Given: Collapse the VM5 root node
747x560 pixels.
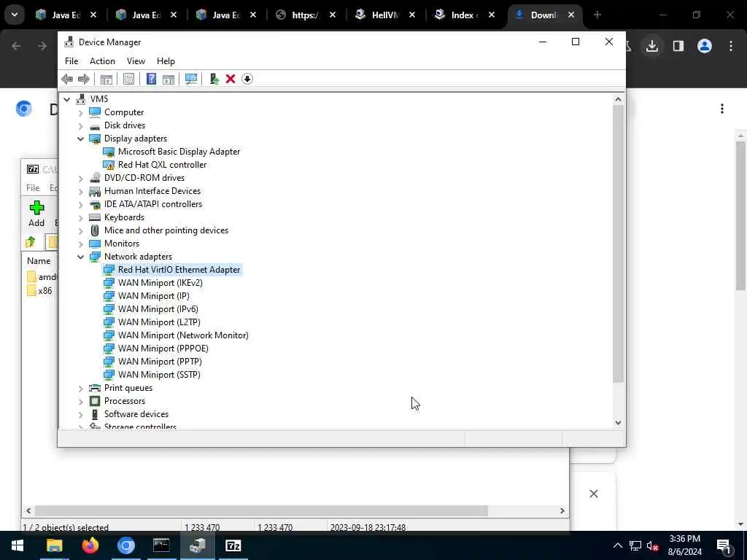Looking at the screenshot, I should (x=67, y=99).
